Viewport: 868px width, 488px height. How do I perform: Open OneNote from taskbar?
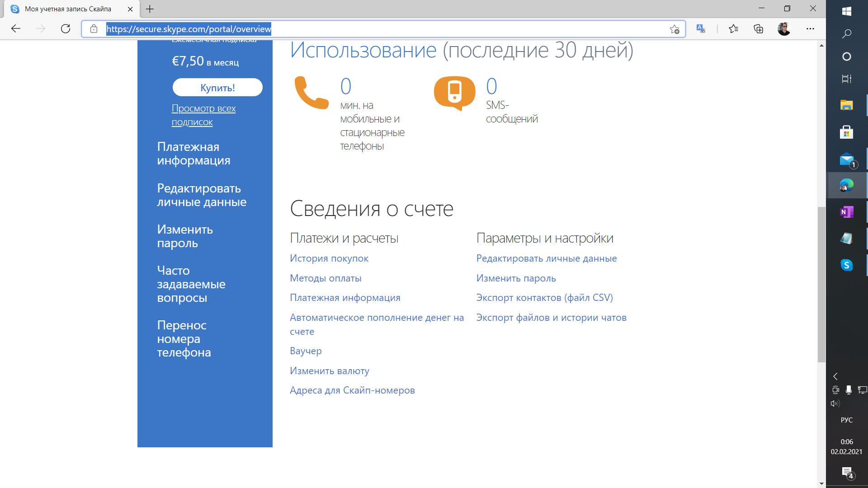point(847,212)
